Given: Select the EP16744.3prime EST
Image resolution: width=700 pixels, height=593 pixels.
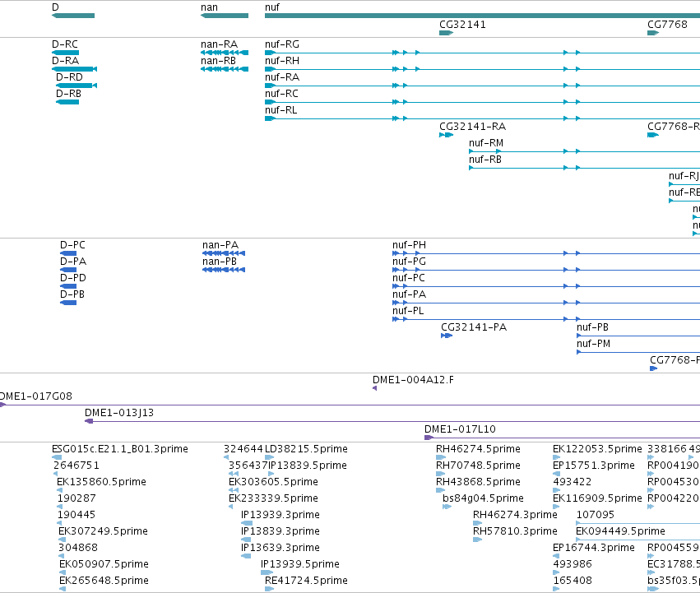Looking at the screenshot, I should 556,556.
